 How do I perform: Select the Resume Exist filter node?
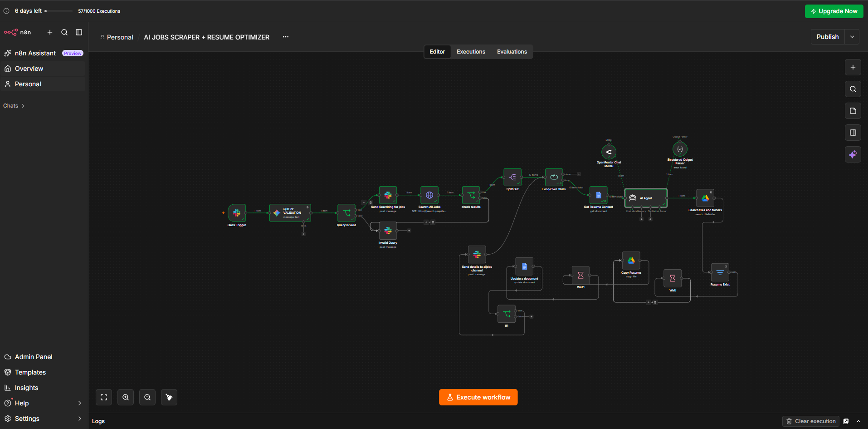(x=720, y=273)
